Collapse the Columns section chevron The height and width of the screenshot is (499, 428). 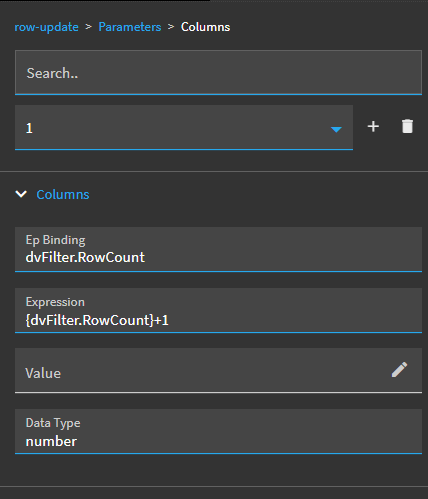tap(21, 194)
